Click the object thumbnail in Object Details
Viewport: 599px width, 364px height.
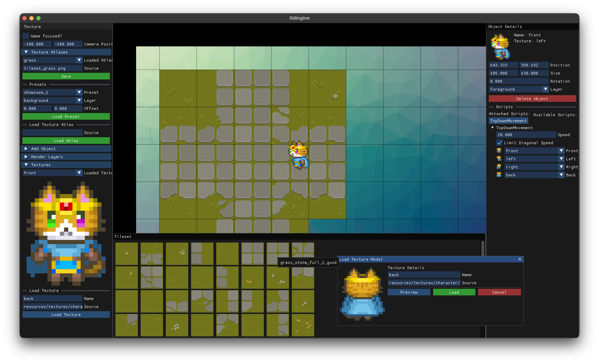pyautogui.click(x=500, y=47)
